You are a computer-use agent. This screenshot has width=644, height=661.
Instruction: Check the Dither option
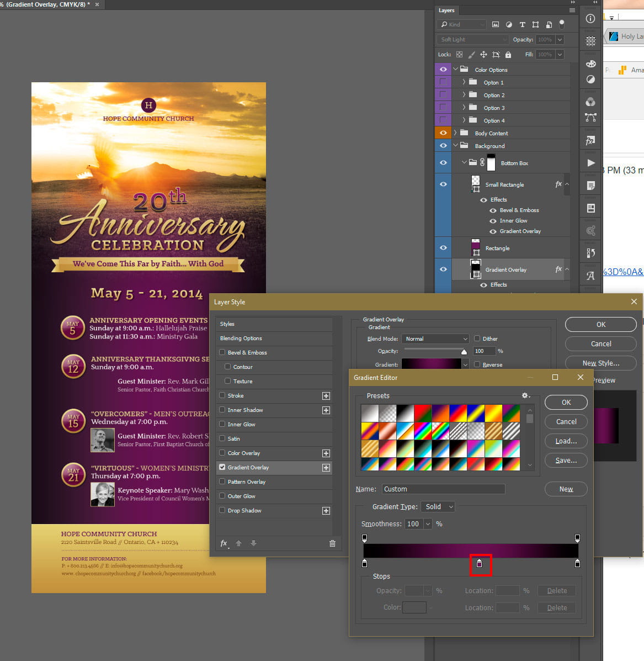pyautogui.click(x=477, y=339)
